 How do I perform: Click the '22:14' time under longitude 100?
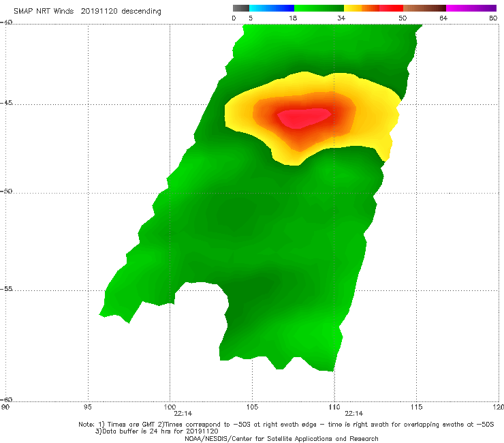[x=183, y=414]
